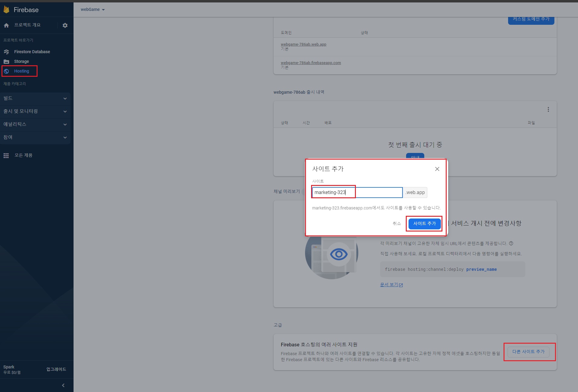Click the 채널 미리보기 heading
The image size is (578, 392).
[x=287, y=191]
